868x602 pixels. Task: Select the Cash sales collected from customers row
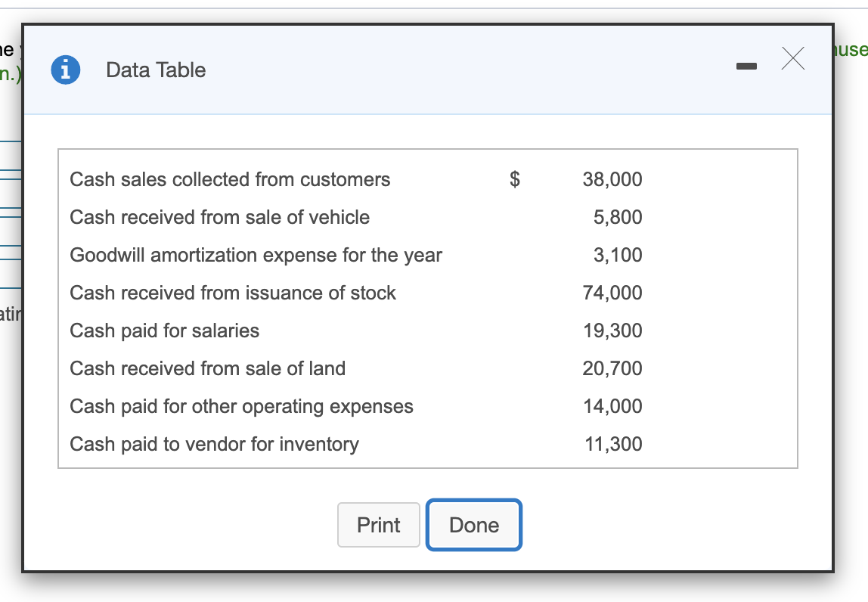click(x=230, y=179)
